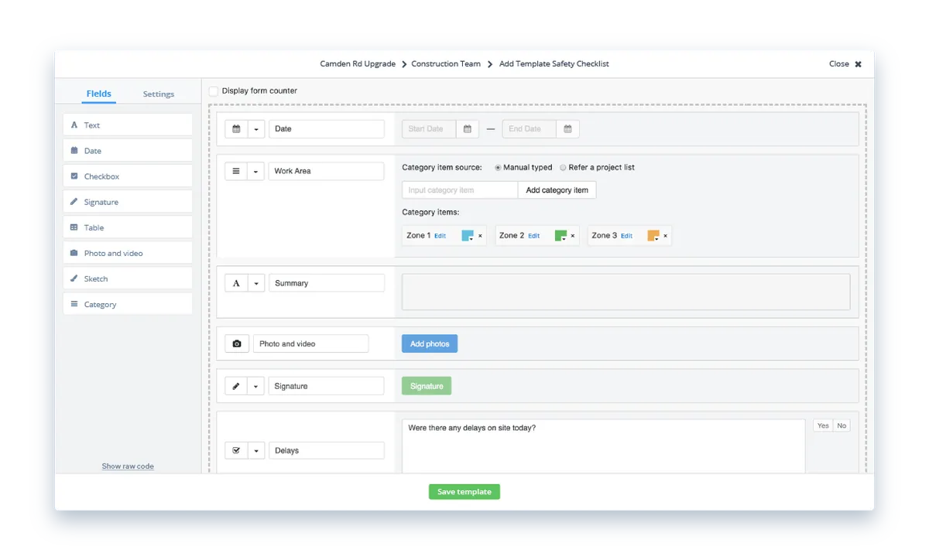Open dropdown arrow next to Work Area icon
The image size is (929, 560).
[x=256, y=171]
